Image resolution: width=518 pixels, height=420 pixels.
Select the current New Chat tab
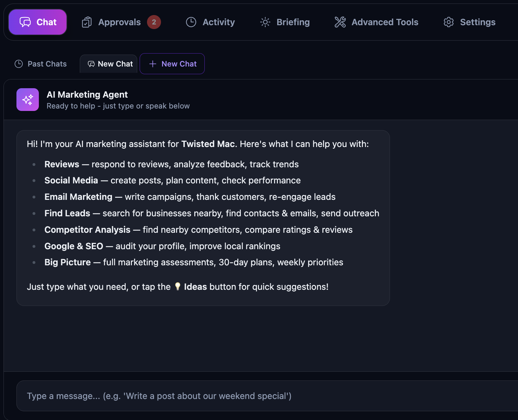[108, 64]
